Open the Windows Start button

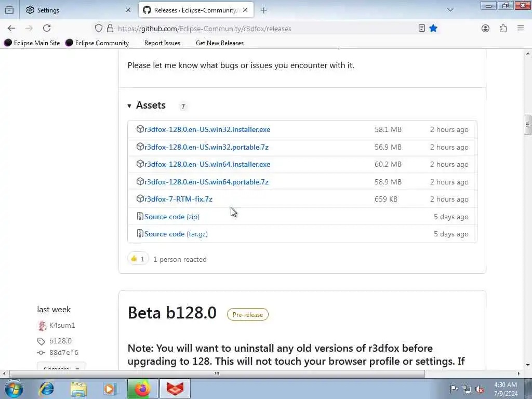(x=14, y=389)
